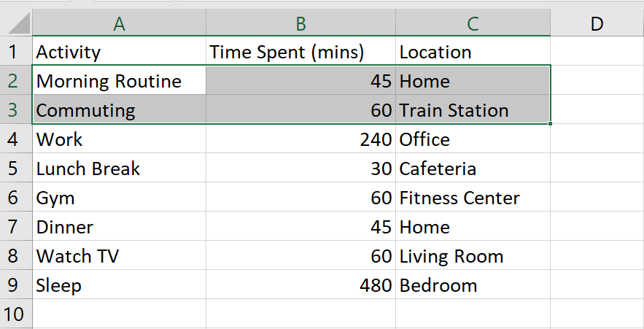The height and width of the screenshot is (329, 644).
Task: Click the Select All corner triangle
Action: (19, 23)
